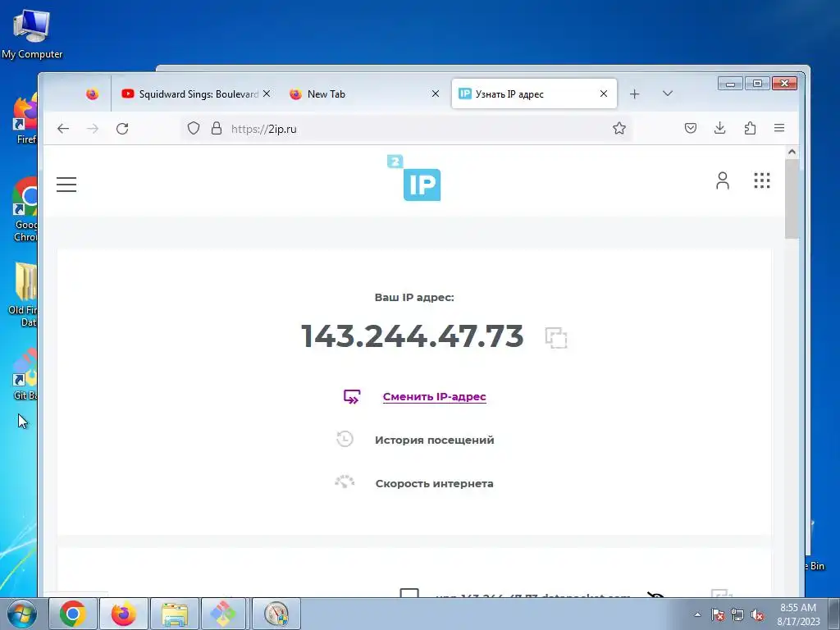Image resolution: width=840 pixels, height=630 pixels.
Task: Select the pinned Firefox tab
Action: 92,94
